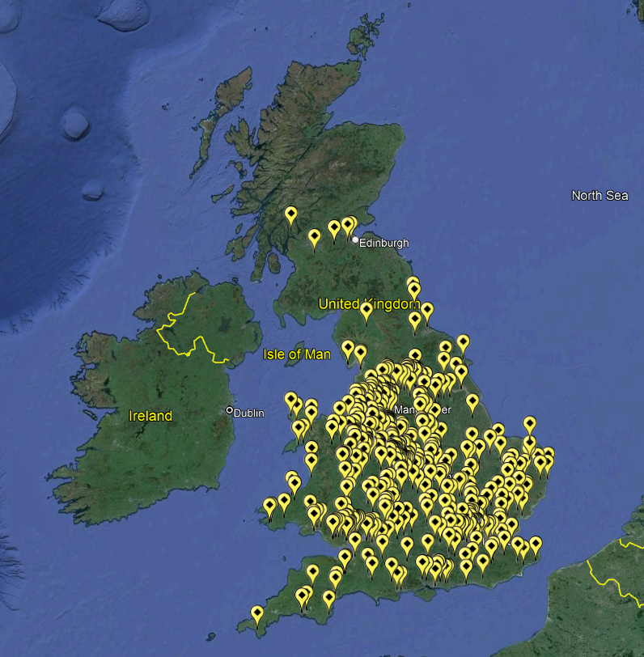This screenshot has width=644, height=657.
Task: Select the 'United Kingdom' country label
Action: 369,303
